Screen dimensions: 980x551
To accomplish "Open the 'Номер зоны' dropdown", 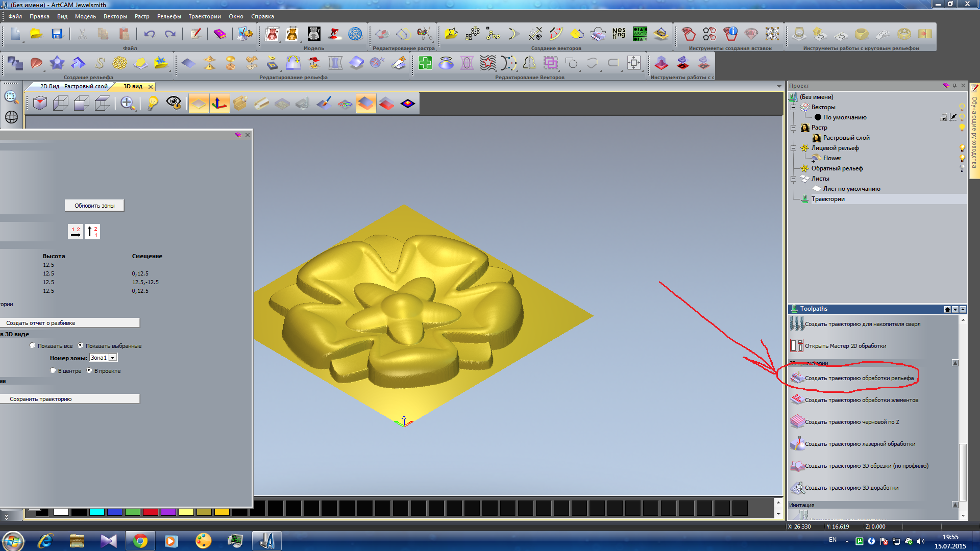I will pyautogui.click(x=113, y=358).
